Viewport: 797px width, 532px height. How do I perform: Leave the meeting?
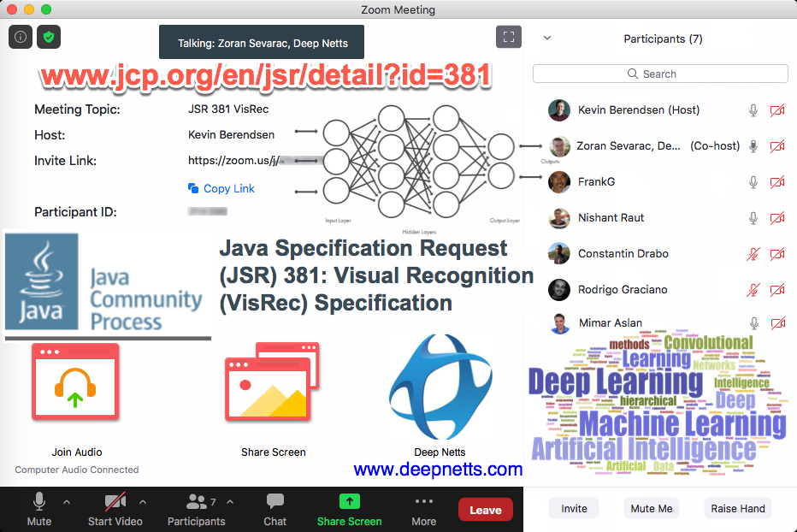click(x=486, y=510)
